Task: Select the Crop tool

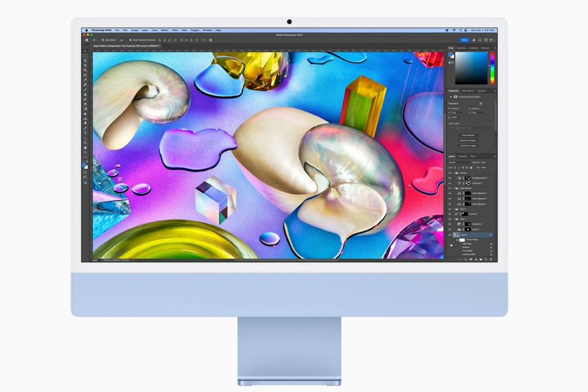Action: pyautogui.click(x=85, y=70)
